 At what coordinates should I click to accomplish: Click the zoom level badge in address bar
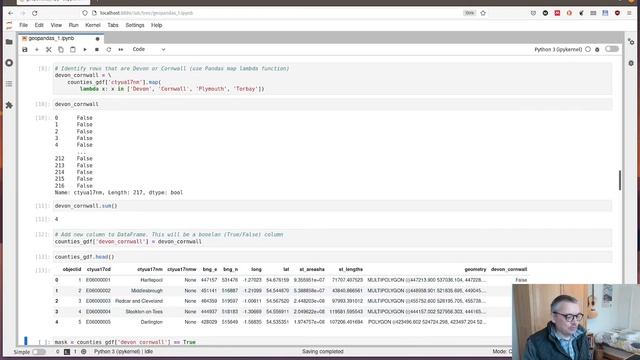[469, 13]
